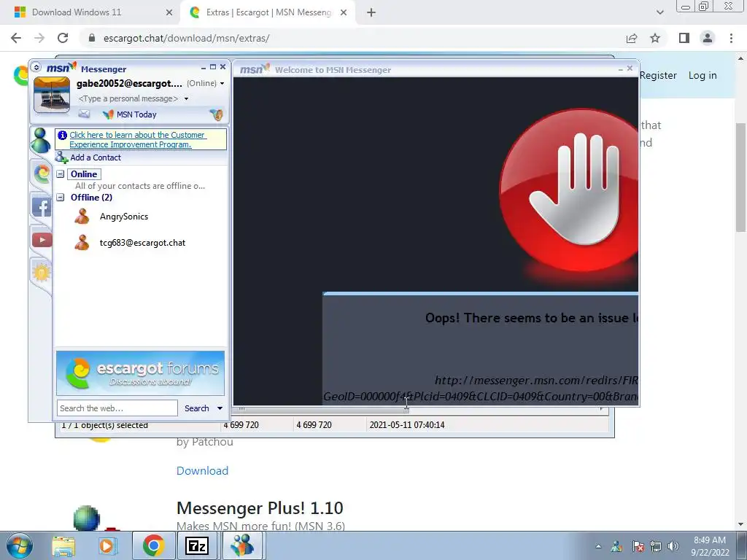Image resolution: width=747 pixels, height=560 pixels.
Task: Open MSN Today butterfly button
Action: pos(130,114)
